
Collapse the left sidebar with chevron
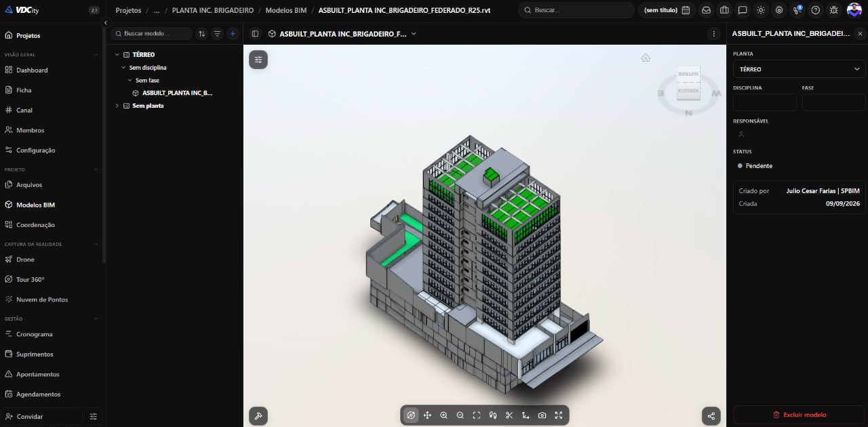click(105, 22)
